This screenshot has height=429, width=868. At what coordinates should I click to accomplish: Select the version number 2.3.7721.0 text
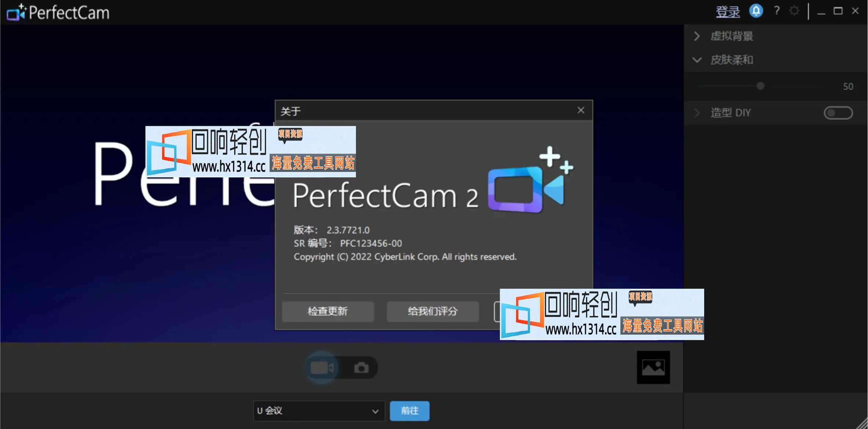[348, 230]
